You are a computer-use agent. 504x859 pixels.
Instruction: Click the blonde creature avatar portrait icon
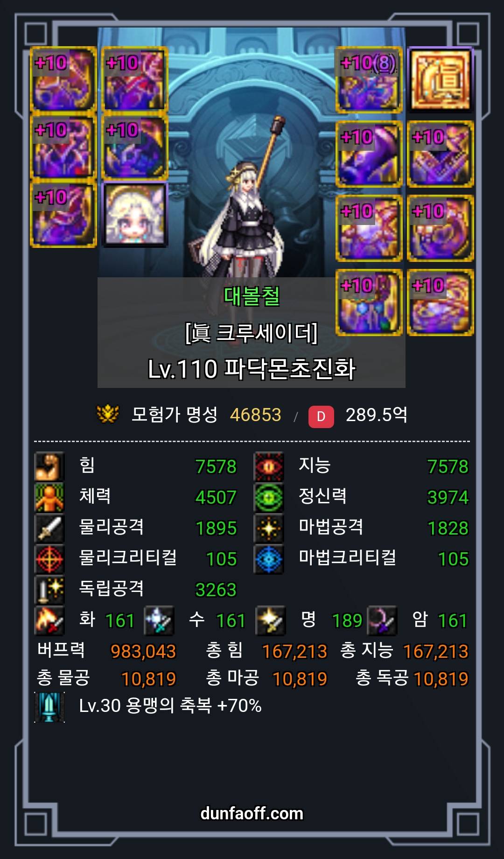(135, 214)
